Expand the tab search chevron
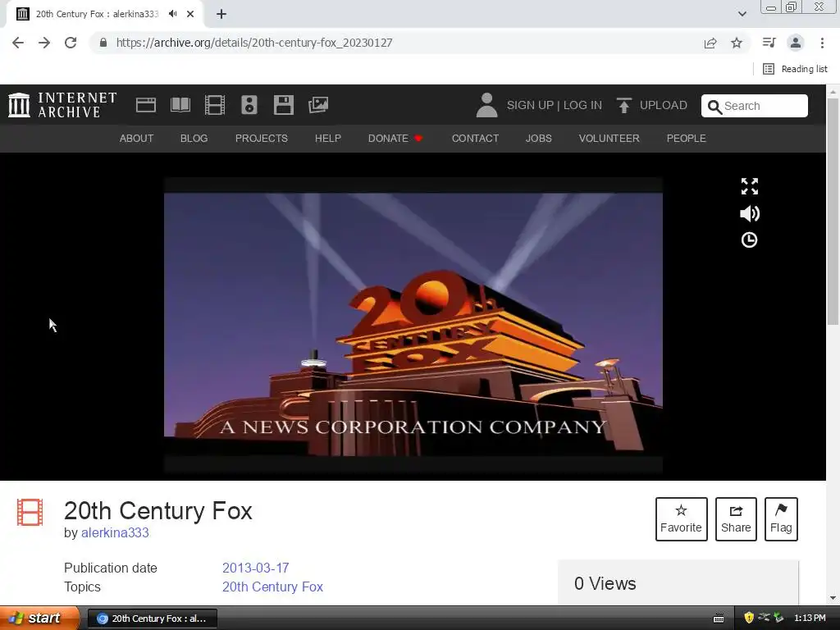840x630 pixels. tap(742, 14)
